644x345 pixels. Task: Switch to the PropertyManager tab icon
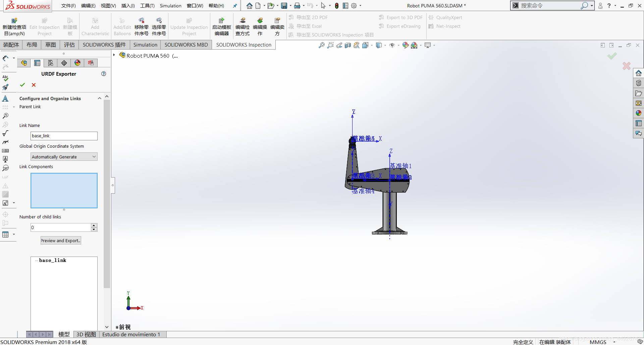(37, 63)
